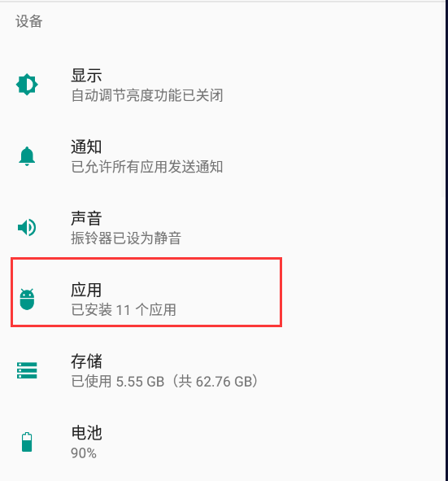Image resolution: width=448 pixels, height=481 pixels.
Task: Tap the battery icon
Action: point(27,442)
